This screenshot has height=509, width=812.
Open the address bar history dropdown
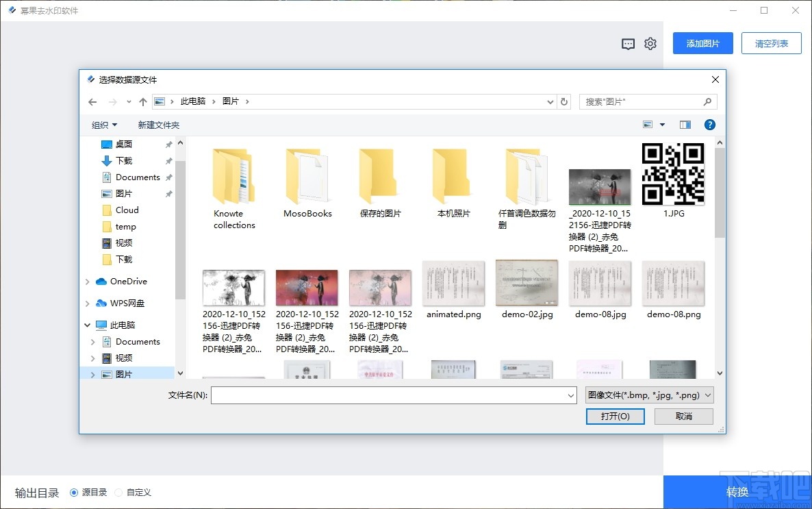pyautogui.click(x=550, y=102)
